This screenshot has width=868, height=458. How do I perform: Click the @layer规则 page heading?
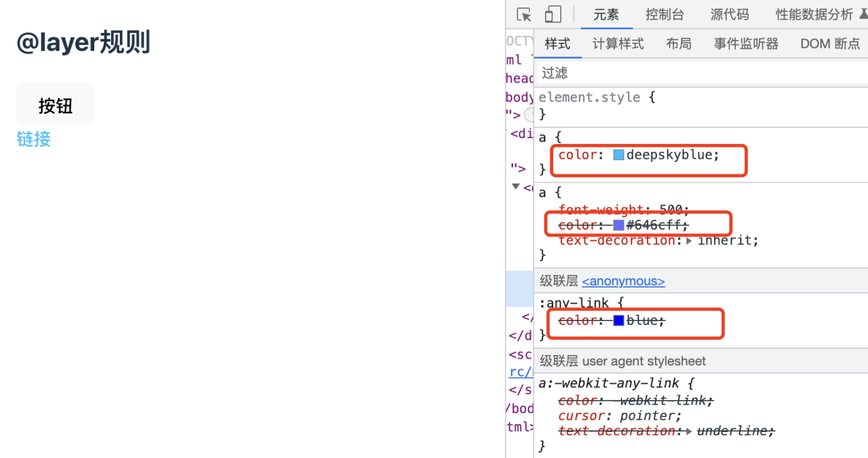(83, 43)
